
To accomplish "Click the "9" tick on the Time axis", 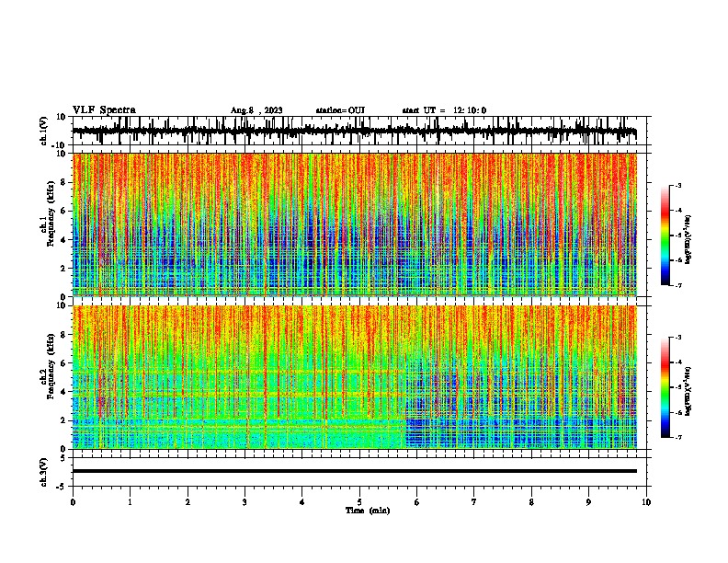I will click(x=589, y=502).
